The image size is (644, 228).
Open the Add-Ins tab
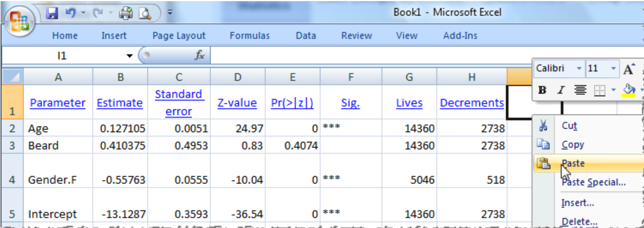coord(460,35)
